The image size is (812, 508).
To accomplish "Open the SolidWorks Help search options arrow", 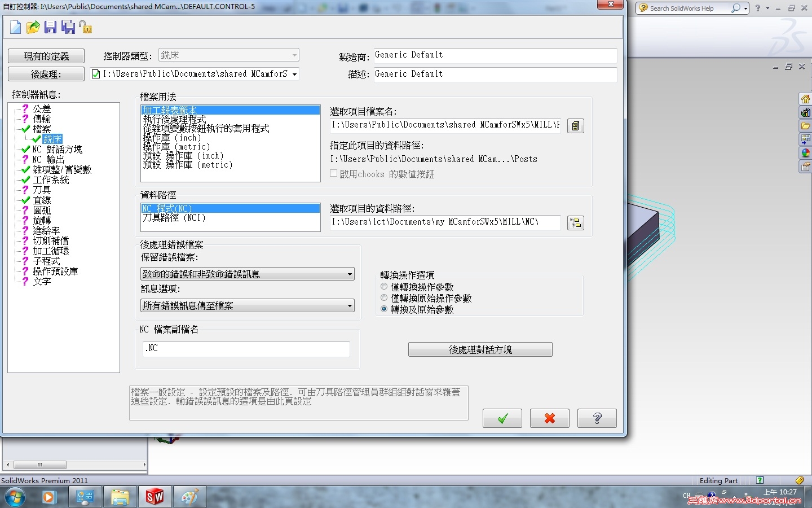I will pyautogui.click(x=745, y=8).
